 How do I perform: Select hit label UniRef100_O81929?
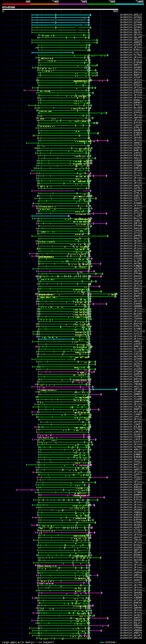click(131, 281)
